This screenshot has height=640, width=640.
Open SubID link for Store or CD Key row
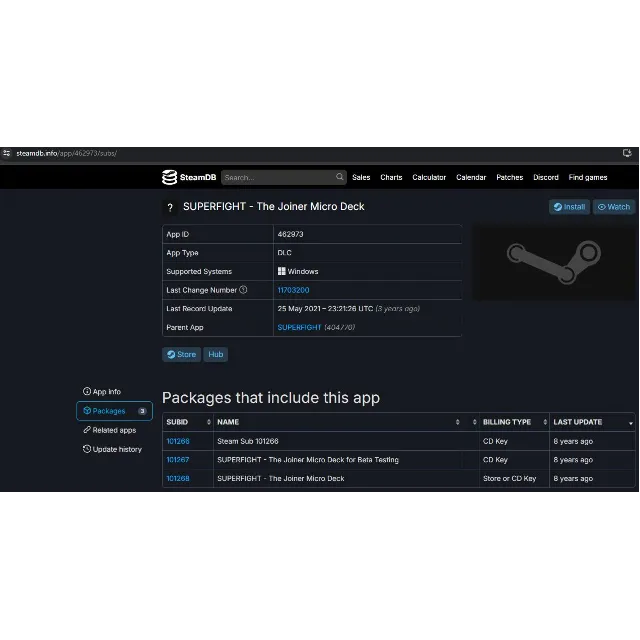pyautogui.click(x=178, y=478)
